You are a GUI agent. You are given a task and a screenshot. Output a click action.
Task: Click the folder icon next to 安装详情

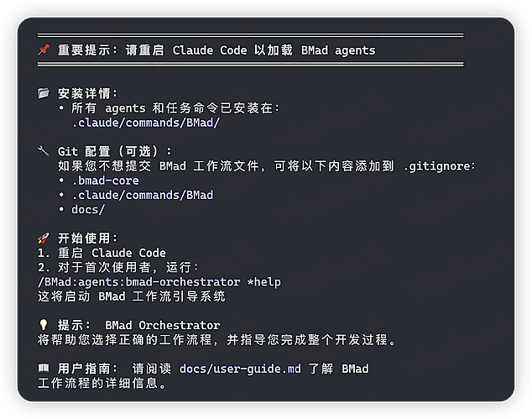point(44,93)
